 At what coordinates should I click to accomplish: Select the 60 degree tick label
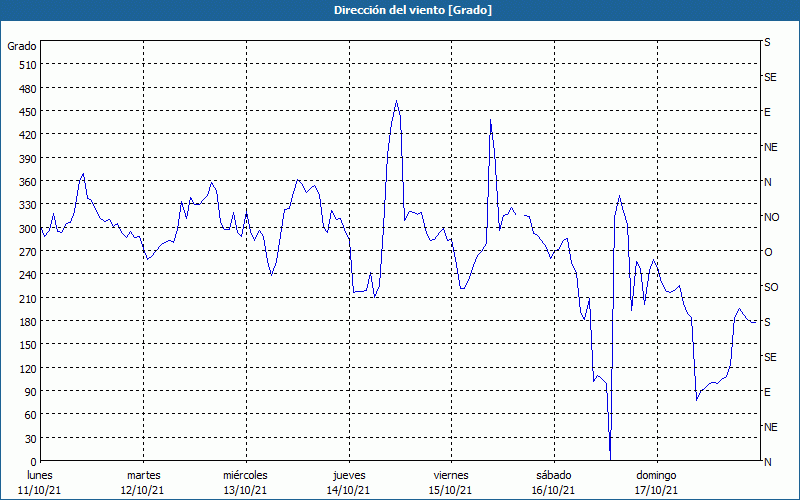click(x=31, y=415)
